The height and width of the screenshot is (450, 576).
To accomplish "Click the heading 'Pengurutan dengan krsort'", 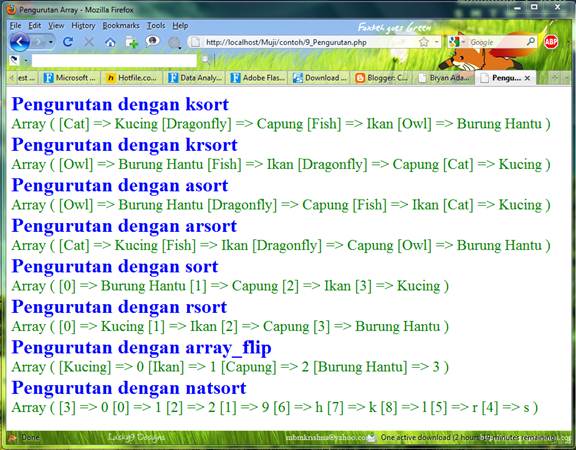I will [125, 145].
